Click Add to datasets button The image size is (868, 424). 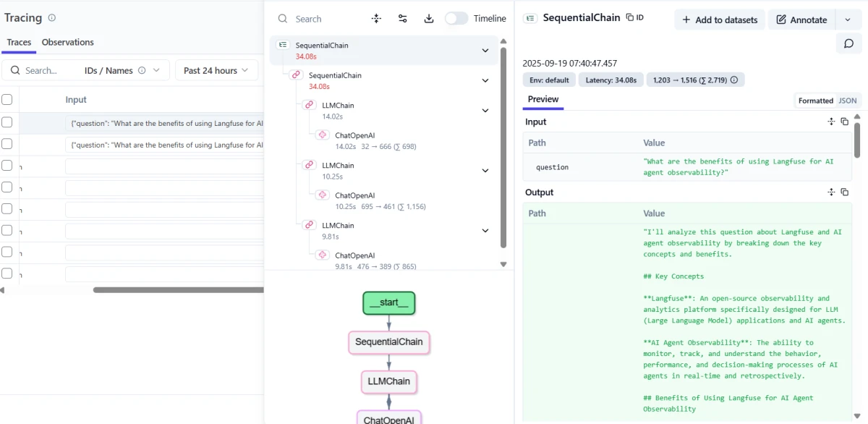(720, 20)
